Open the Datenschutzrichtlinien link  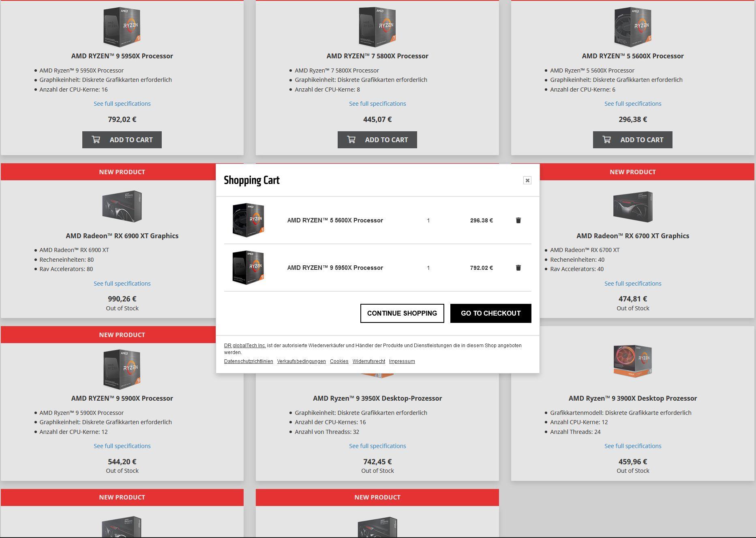tap(248, 361)
